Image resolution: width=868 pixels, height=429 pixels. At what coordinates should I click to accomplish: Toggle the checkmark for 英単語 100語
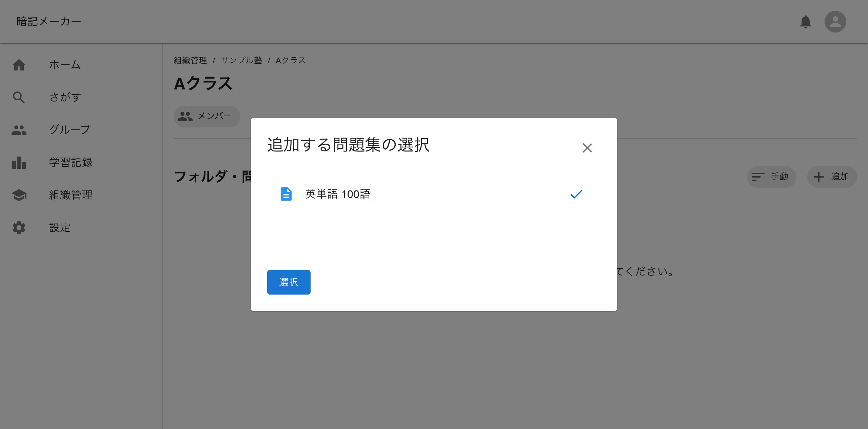pos(576,194)
